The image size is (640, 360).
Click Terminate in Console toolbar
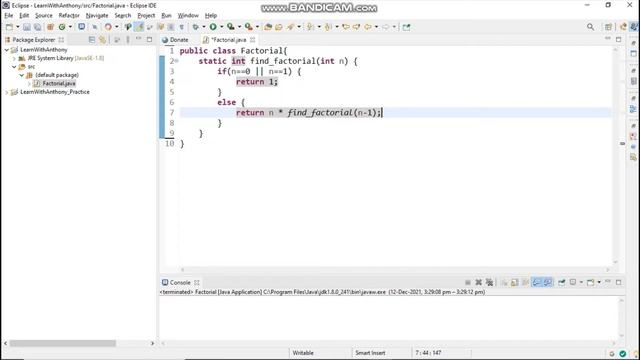pyautogui.click(x=468, y=282)
